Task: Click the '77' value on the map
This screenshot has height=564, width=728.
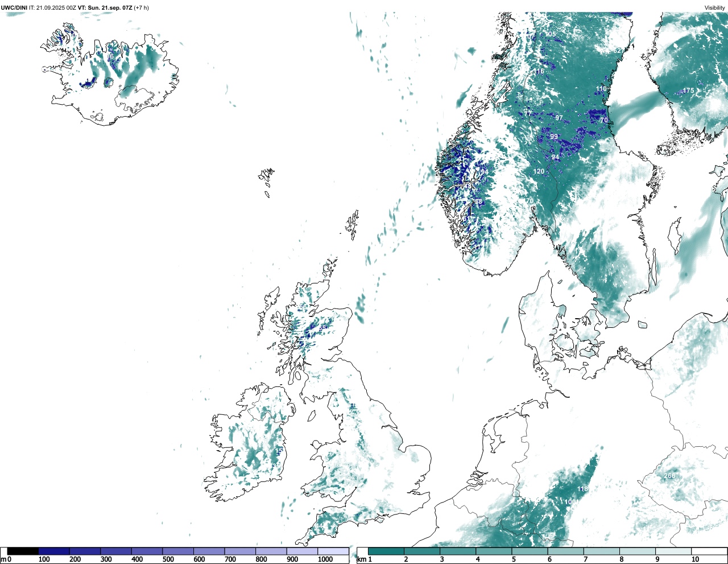Action: [527, 114]
